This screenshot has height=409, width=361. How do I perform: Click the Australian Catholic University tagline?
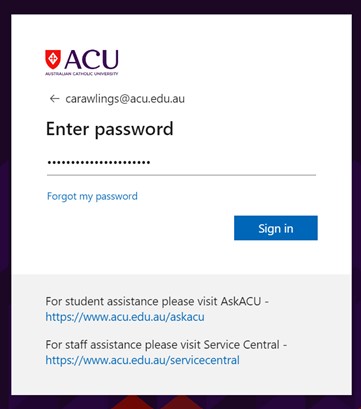coord(82,74)
